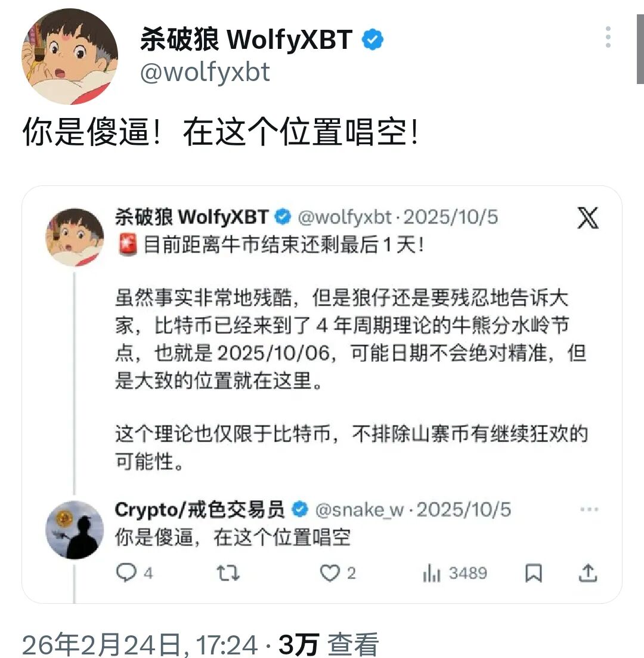Open main author's large profile avatar
The image size is (644, 658).
[x=70, y=56]
